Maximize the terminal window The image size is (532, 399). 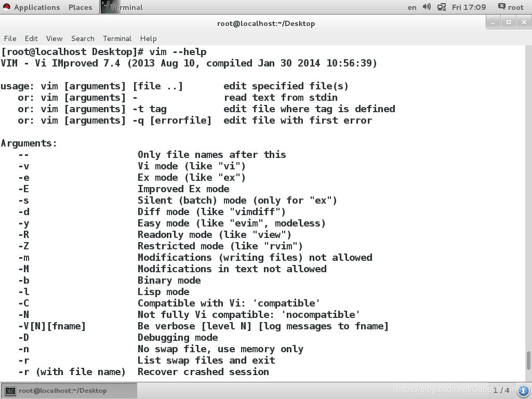pyautogui.click(x=508, y=23)
